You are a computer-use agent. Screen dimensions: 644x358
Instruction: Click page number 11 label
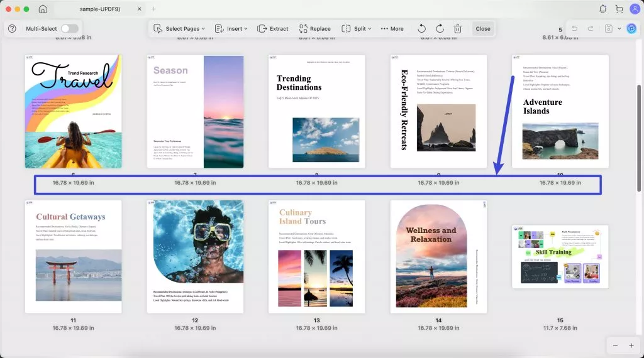point(73,320)
